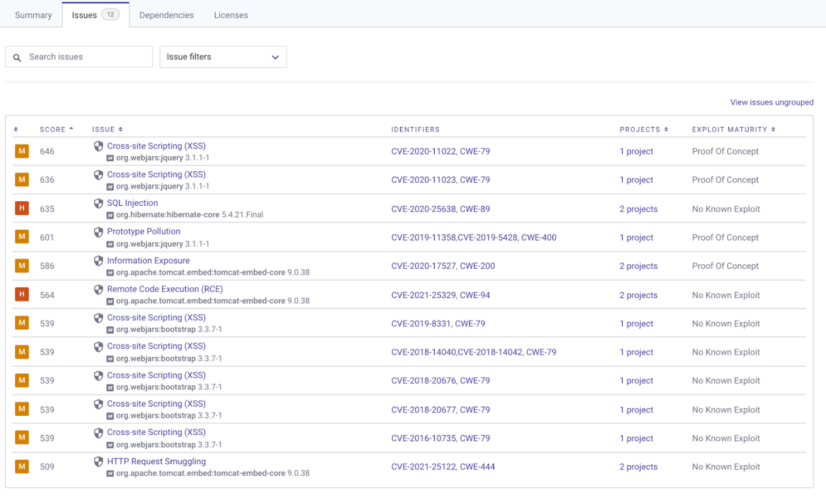Sort by ISSUE column header

click(x=107, y=129)
